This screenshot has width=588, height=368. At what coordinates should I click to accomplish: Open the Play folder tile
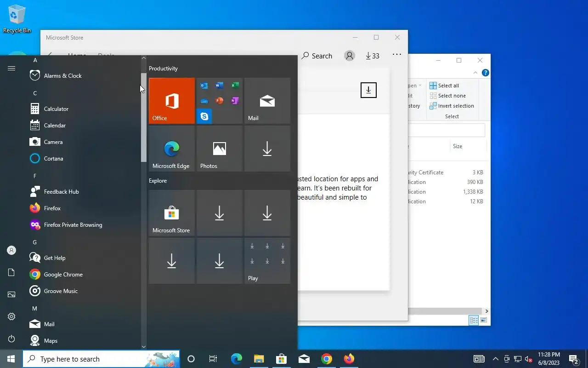267,261
